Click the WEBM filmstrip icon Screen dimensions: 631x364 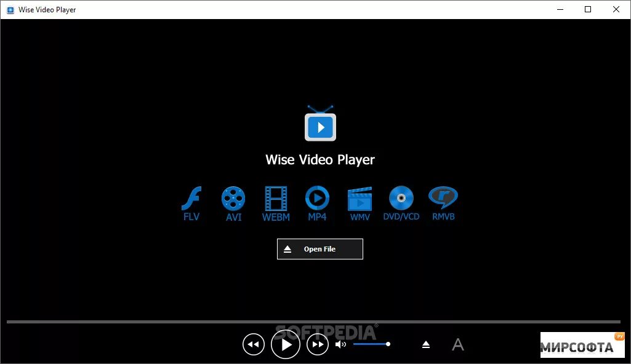(x=276, y=204)
